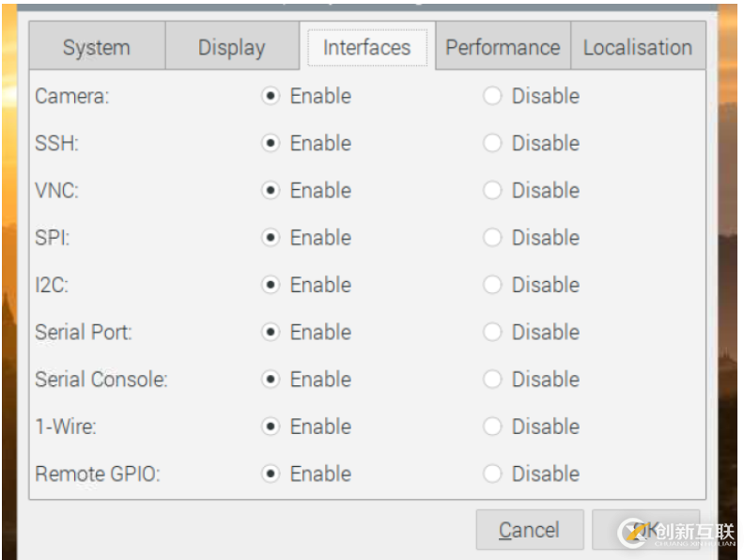This screenshot has width=744, height=560.
Task: Open the Performance tab
Action: pyautogui.click(x=503, y=46)
